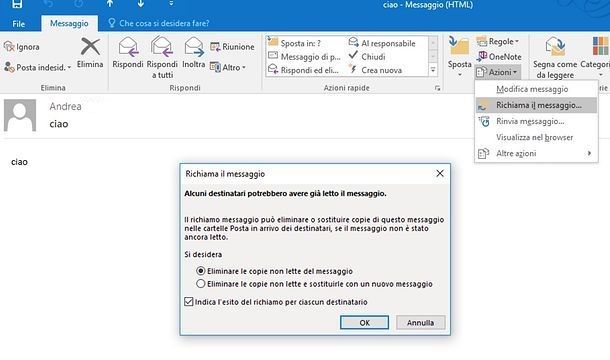Open Azioni rapide dialog launcher
The width and height of the screenshot is (610, 360).
[437, 88]
